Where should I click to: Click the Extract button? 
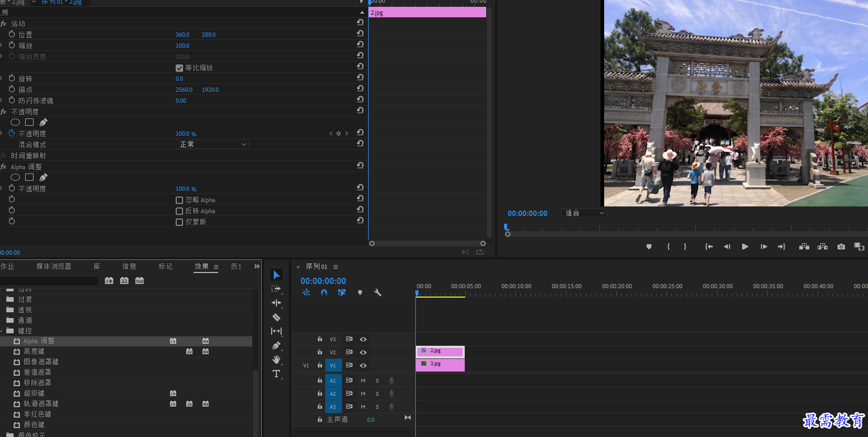[x=822, y=247]
